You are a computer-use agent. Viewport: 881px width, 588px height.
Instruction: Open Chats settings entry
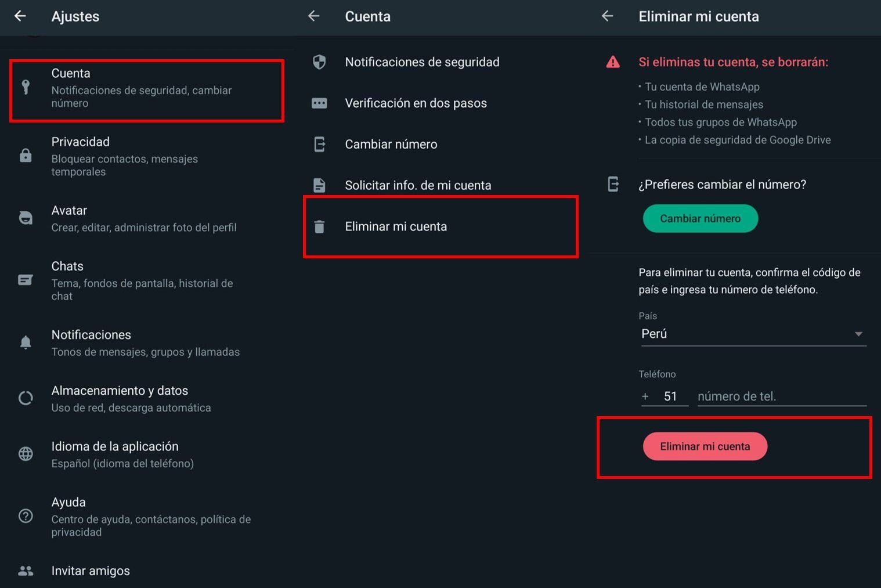142,280
